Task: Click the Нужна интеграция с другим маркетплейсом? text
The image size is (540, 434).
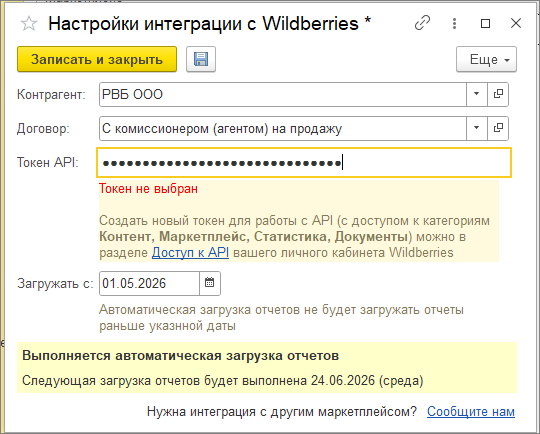Action: point(282,412)
